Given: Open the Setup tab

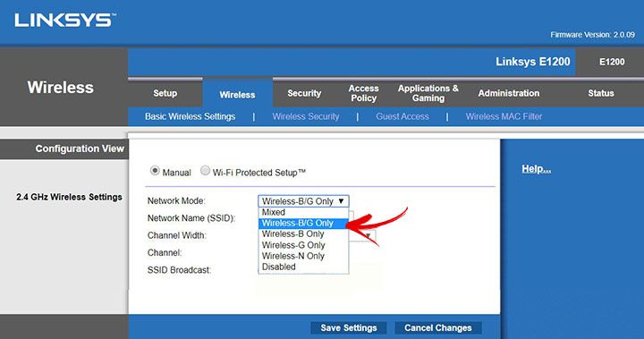Looking at the screenshot, I should pyautogui.click(x=165, y=93).
